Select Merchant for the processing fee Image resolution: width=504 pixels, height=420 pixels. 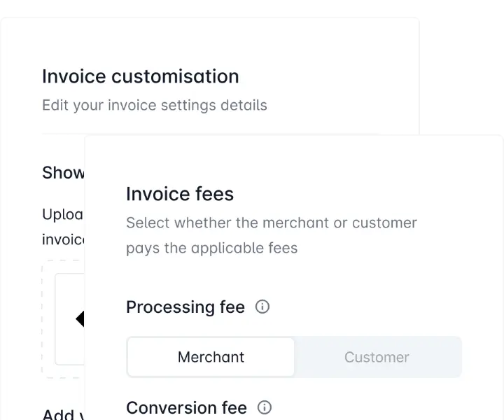211,357
